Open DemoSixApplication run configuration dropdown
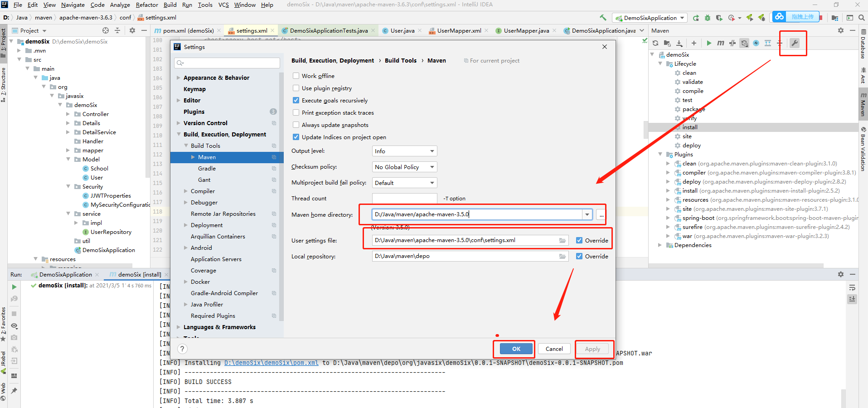The width and height of the screenshot is (868, 408). point(650,18)
